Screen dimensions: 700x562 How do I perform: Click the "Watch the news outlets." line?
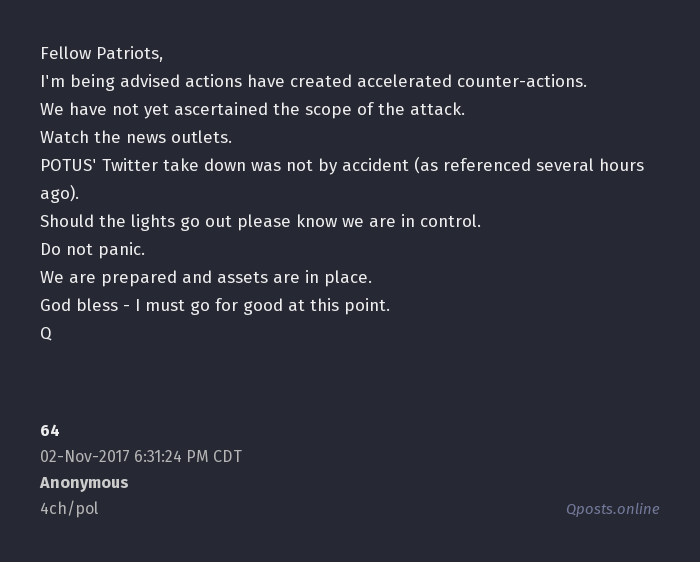pyautogui.click(x=135, y=137)
